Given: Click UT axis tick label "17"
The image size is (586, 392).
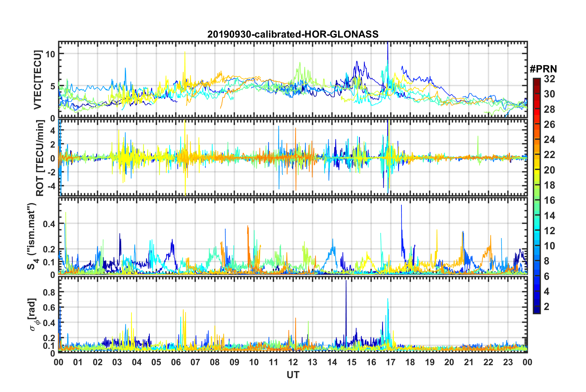Looking at the screenshot, I should click(x=391, y=362).
